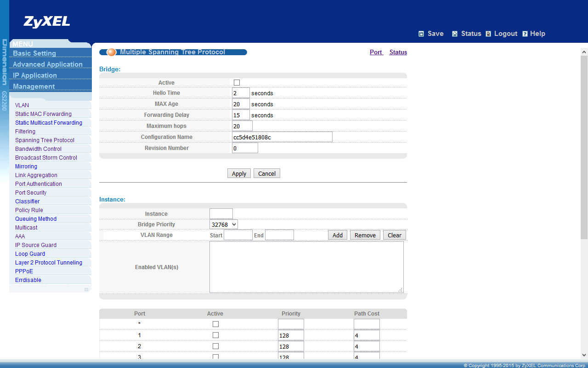Open the Advanced Application menu
The image size is (588, 368).
pos(48,64)
